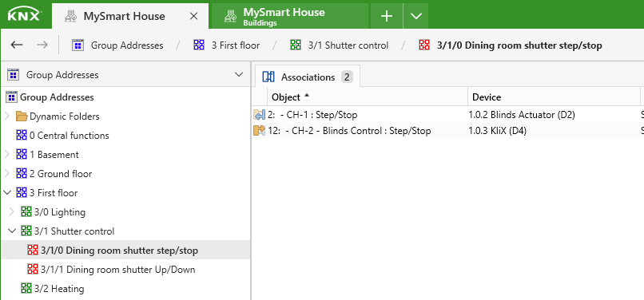Screen dimensions: 644x300
Task: Go back with the left arrow
Action: click(x=17, y=45)
